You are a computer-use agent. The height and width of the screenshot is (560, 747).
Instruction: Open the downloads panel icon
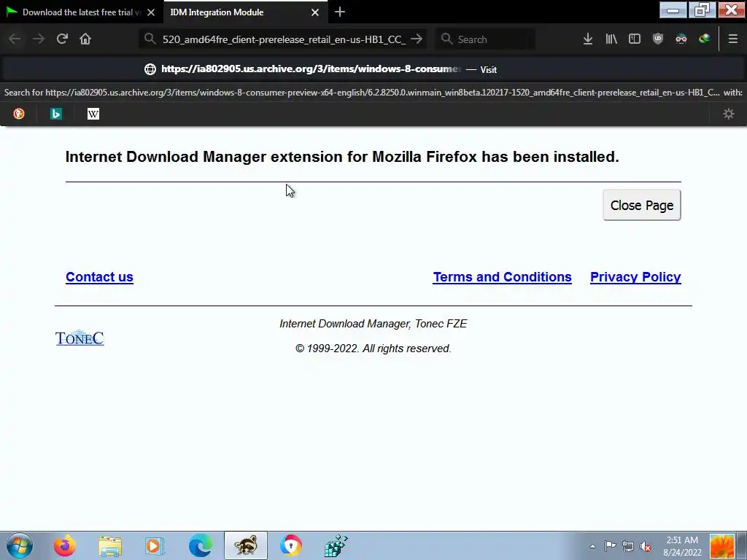pyautogui.click(x=588, y=39)
